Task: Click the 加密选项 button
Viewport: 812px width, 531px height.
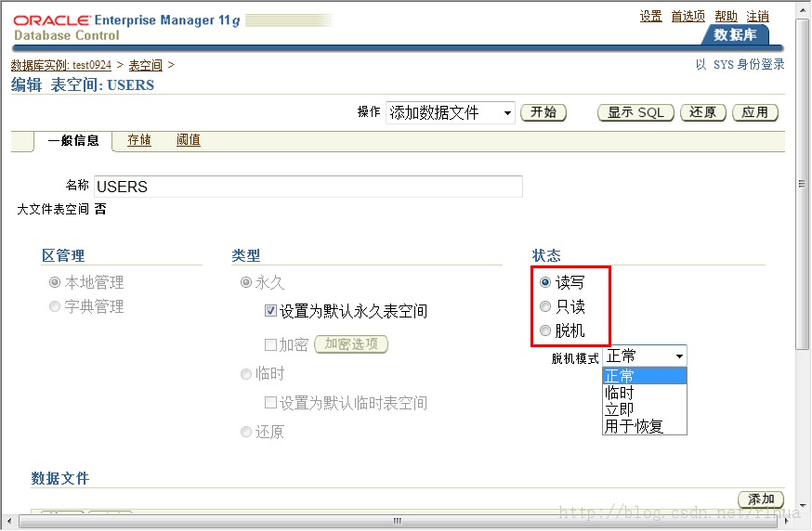Action: (x=351, y=344)
